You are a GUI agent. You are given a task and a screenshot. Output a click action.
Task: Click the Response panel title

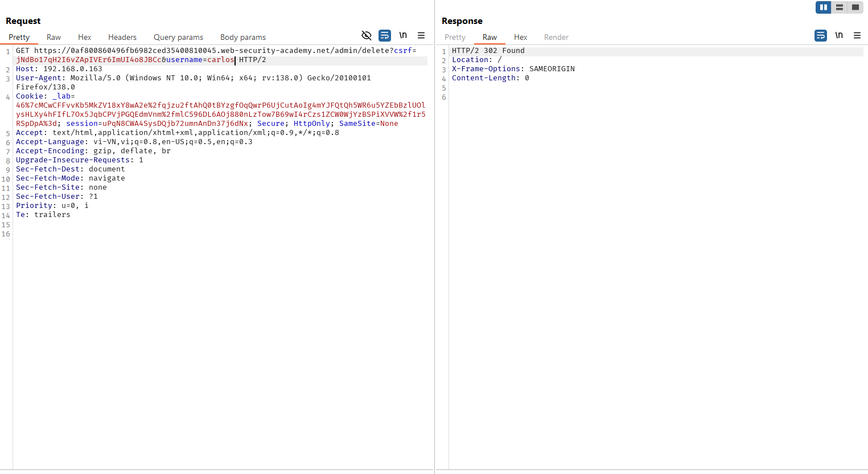tap(462, 21)
